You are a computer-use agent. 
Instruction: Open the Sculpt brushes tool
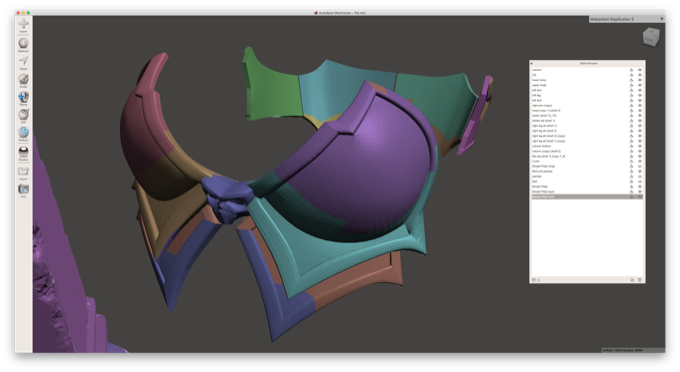(23, 80)
